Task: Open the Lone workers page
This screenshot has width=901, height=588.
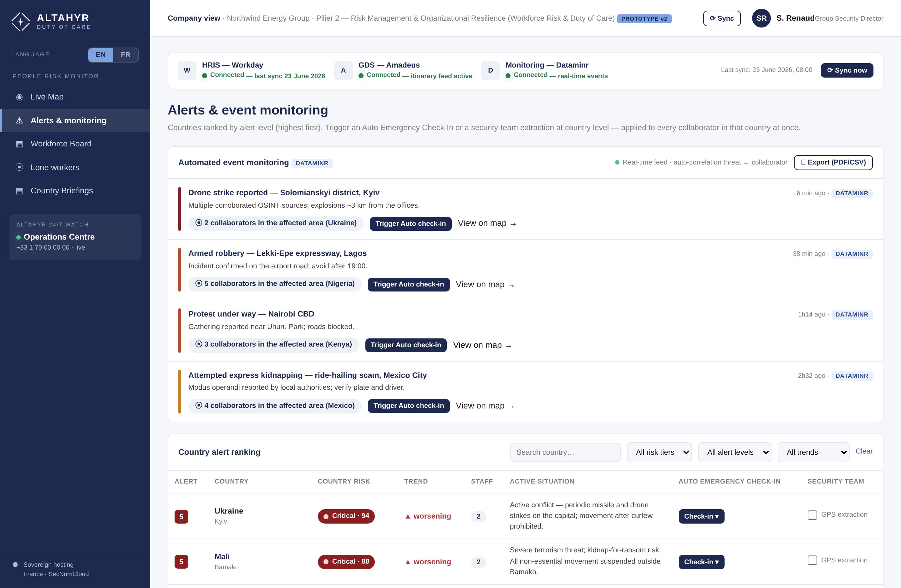Action: (75, 167)
